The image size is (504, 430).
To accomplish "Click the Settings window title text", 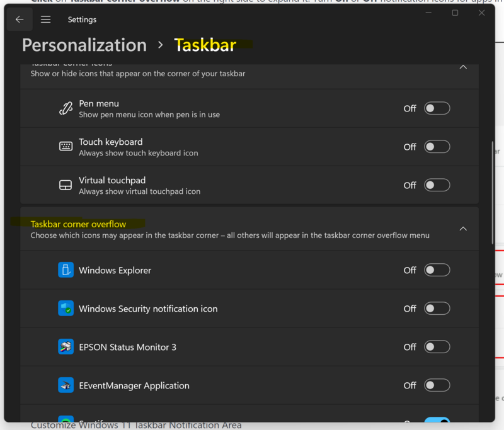I will pyautogui.click(x=82, y=20).
